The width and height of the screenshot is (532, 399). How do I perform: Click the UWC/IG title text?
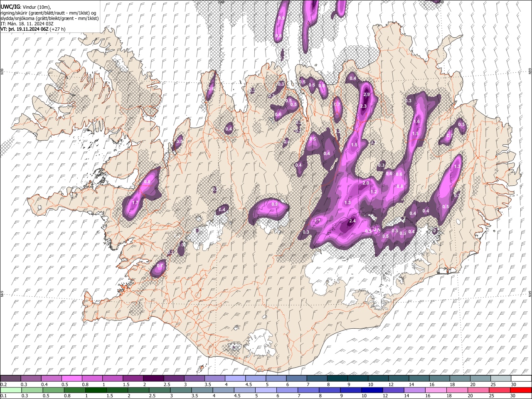10,7
